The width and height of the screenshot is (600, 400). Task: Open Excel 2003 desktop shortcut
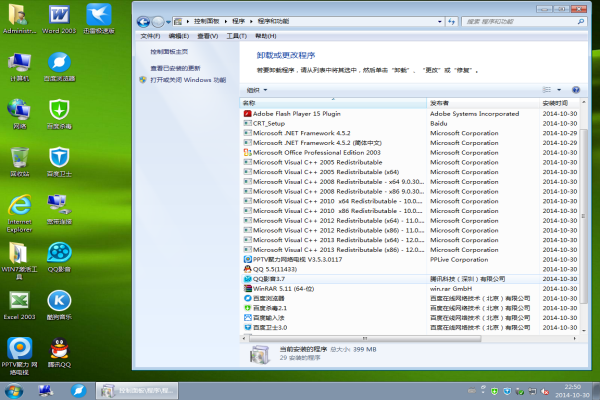[19, 305]
